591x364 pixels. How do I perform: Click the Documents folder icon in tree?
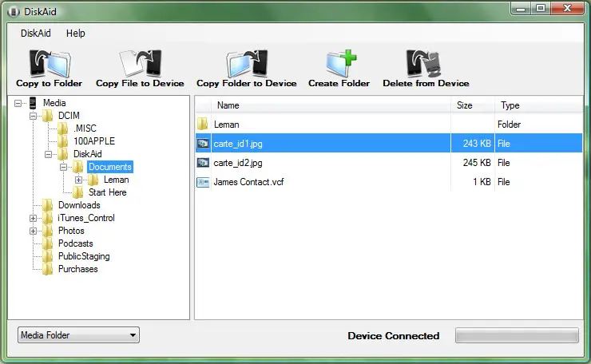point(77,167)
